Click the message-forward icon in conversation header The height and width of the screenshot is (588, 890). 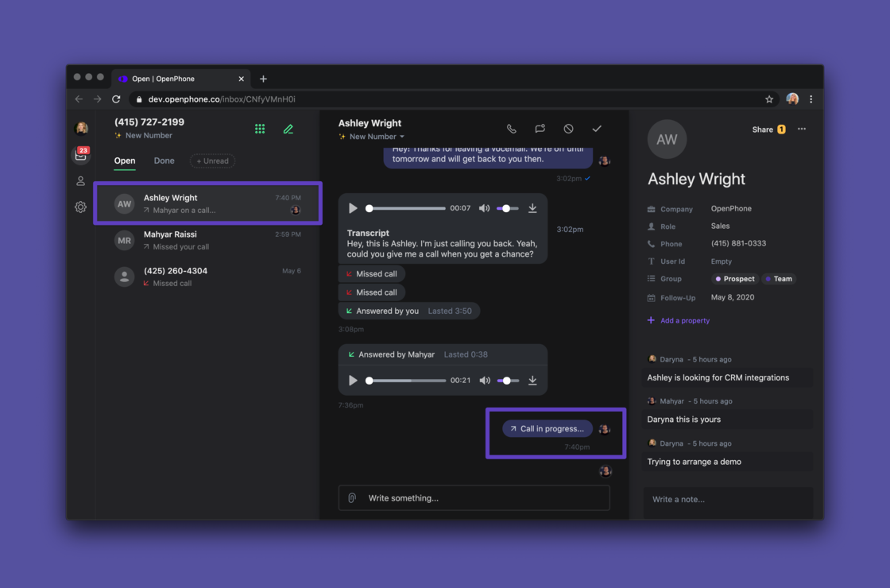540,129
